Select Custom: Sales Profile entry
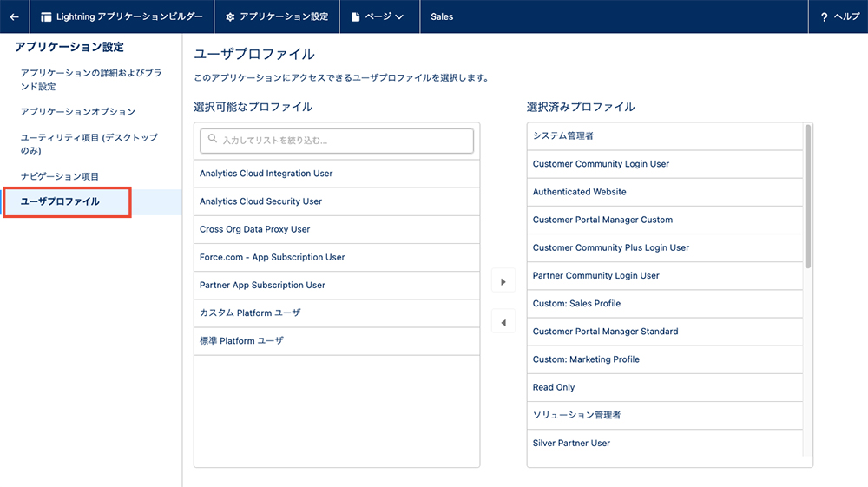 click(665, 303)
